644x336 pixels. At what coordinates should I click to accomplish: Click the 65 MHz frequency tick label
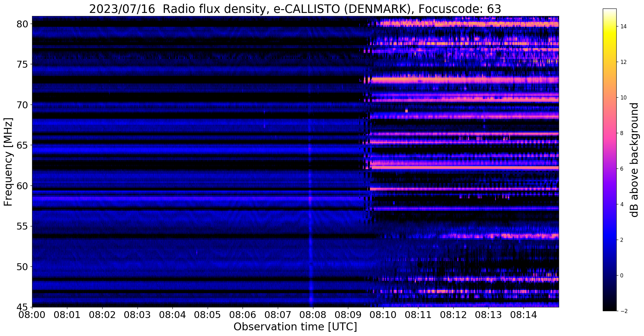click(x=22, y=145)
